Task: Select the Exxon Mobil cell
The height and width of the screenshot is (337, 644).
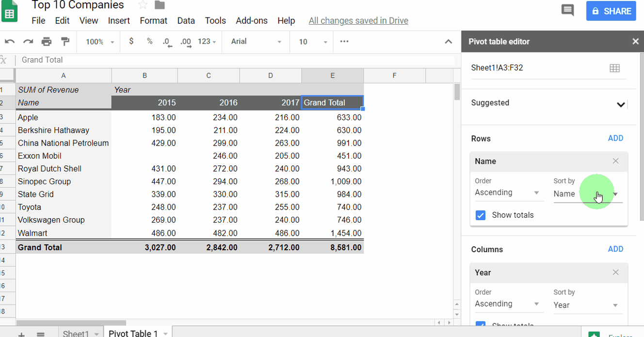Action: coord(64,156)
